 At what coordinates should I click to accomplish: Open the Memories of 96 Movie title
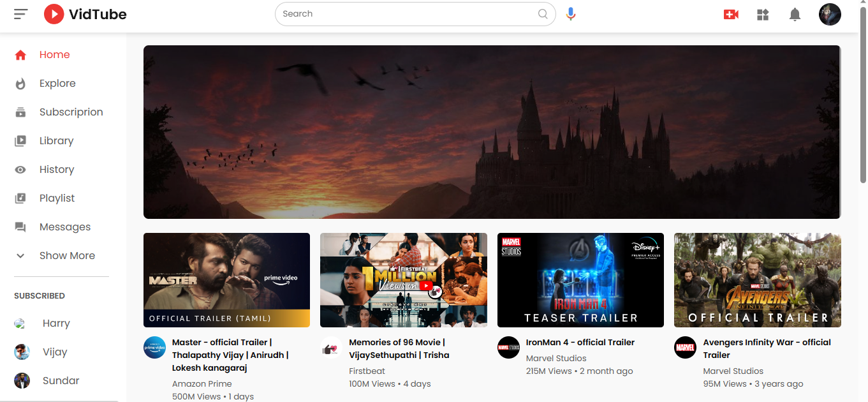(x=399, y=348)
